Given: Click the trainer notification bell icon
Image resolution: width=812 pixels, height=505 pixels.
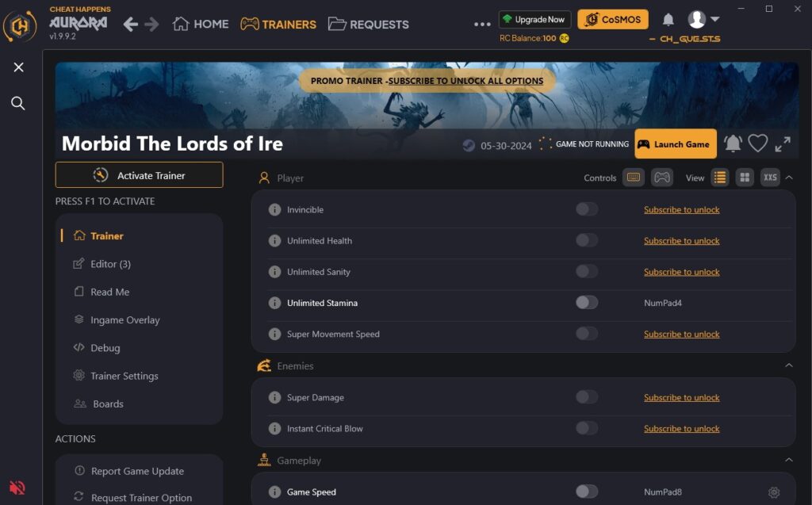Looking at the screenshot, I should [x=733, y=143].
